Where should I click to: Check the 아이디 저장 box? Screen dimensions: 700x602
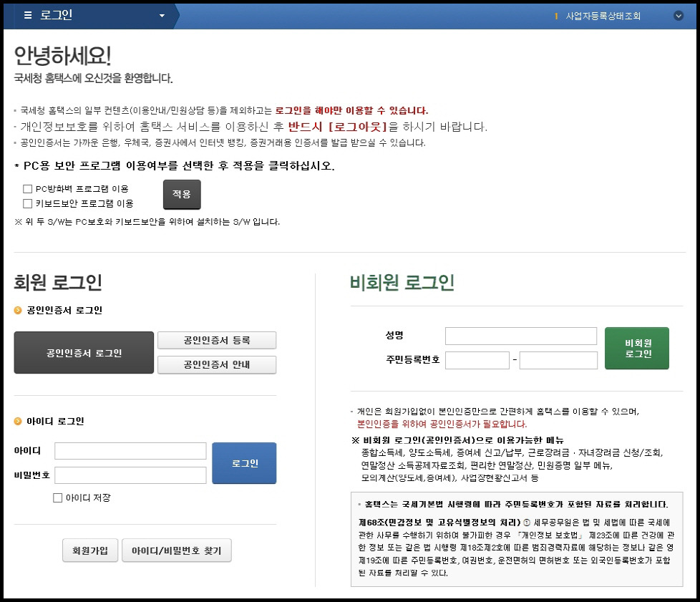(x=57, y=498)
